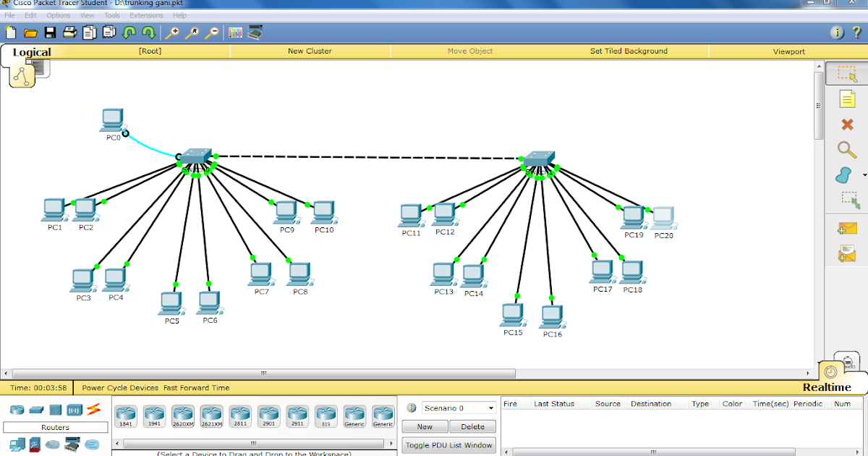Click the [Root] navigation label

150,51
